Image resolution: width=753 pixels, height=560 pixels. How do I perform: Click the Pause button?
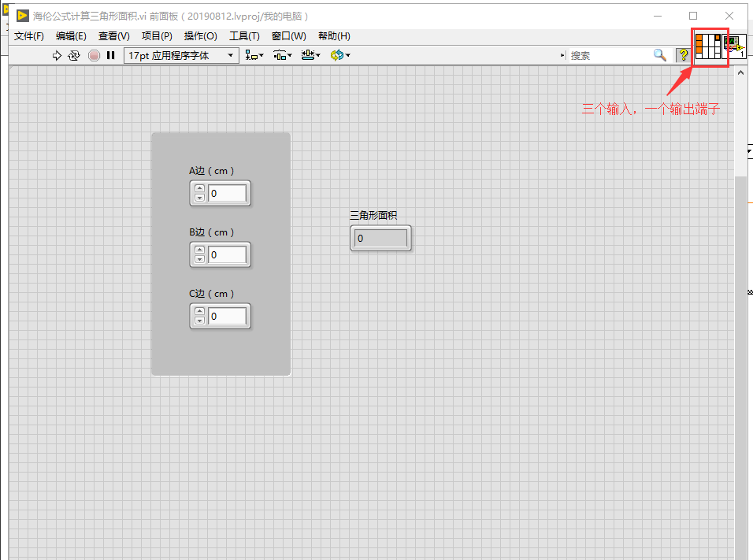111,55
